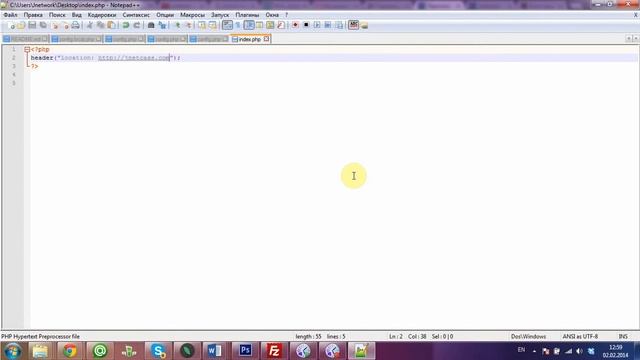The image size is (640, 360).
Task: Click the header function text on line 2
Action: click(x=42, y=58)
